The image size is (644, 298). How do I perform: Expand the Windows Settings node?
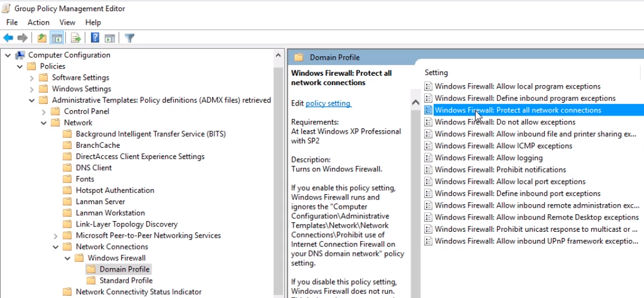[x=32, y=89]
